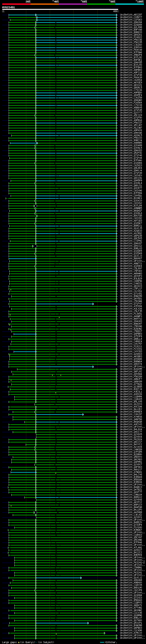Select hit label UniRef100_B0XNC1
The image size is (146, 644).
(131, 198)
